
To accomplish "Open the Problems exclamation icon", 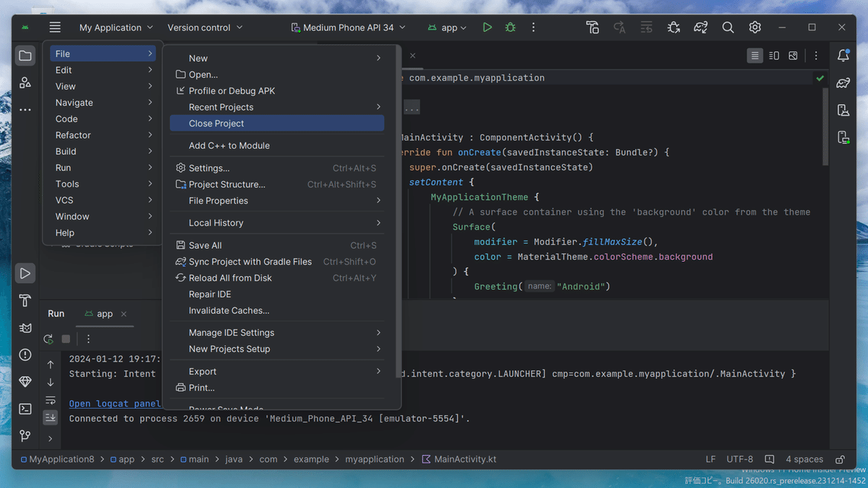I will point(25,354).
